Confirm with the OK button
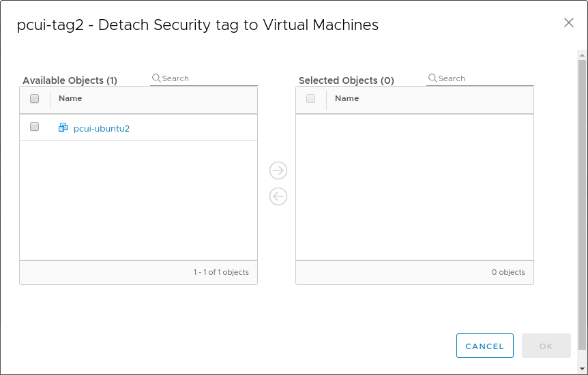Image resolution: width=588 pixels, height=375 pixels. (x=546, y=346)
